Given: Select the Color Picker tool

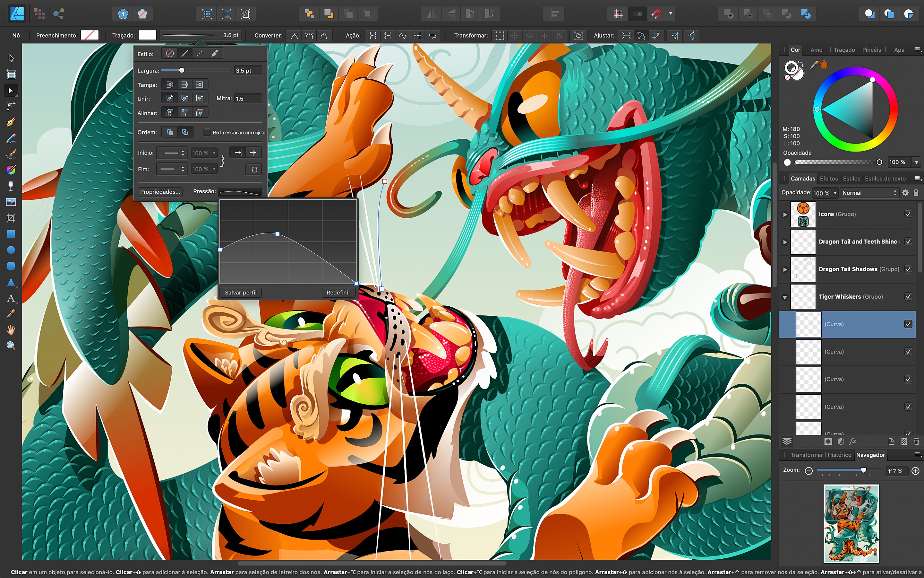Looking at the screenshot, I should (x=11, y=314).
